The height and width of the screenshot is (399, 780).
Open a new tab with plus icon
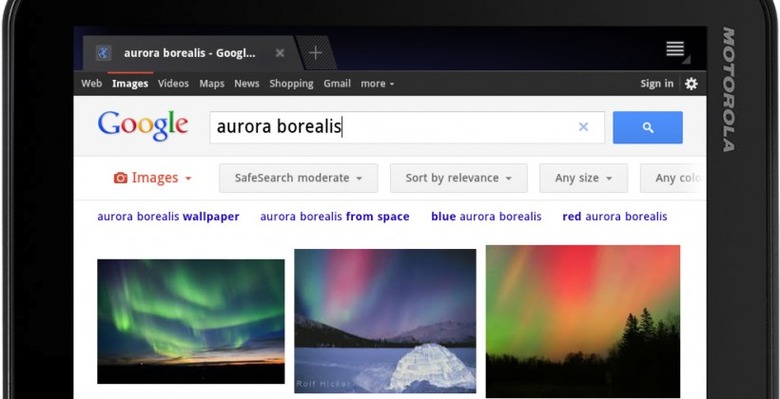click(x=315, y=53)
